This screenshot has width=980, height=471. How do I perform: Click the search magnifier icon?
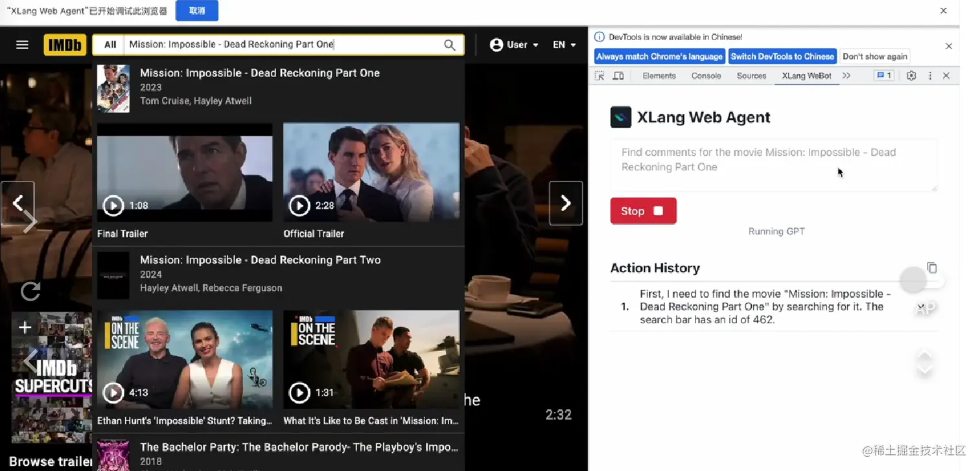tap(450, 45)
